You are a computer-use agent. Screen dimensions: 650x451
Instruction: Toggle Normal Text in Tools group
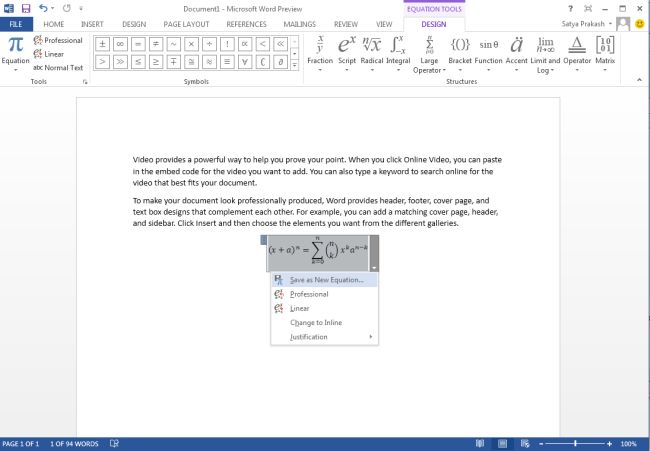click(58, 68)
